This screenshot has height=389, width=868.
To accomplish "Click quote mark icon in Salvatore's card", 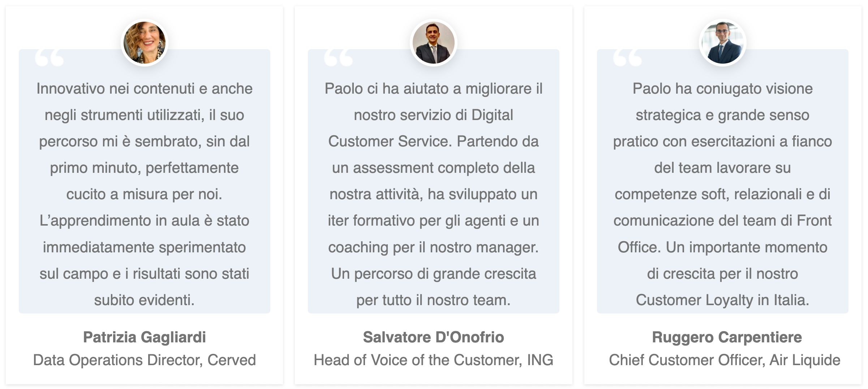I will (338, 58).
